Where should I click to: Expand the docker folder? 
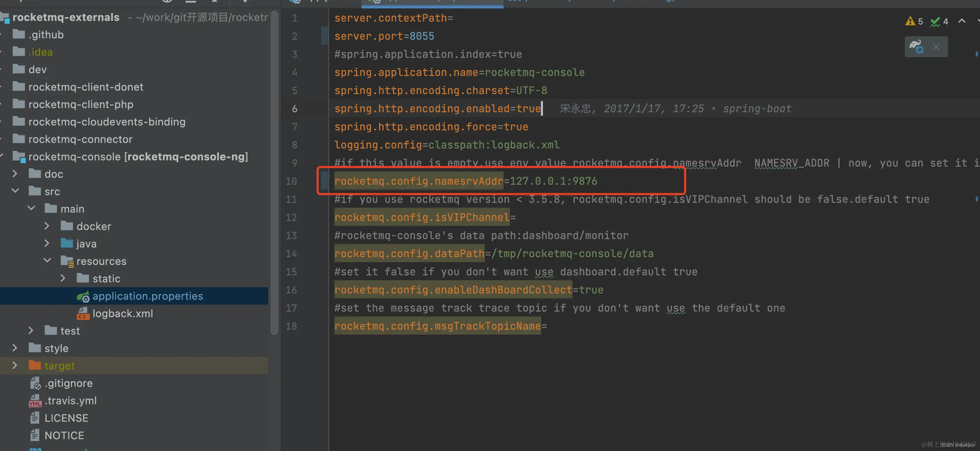point(47,226)
